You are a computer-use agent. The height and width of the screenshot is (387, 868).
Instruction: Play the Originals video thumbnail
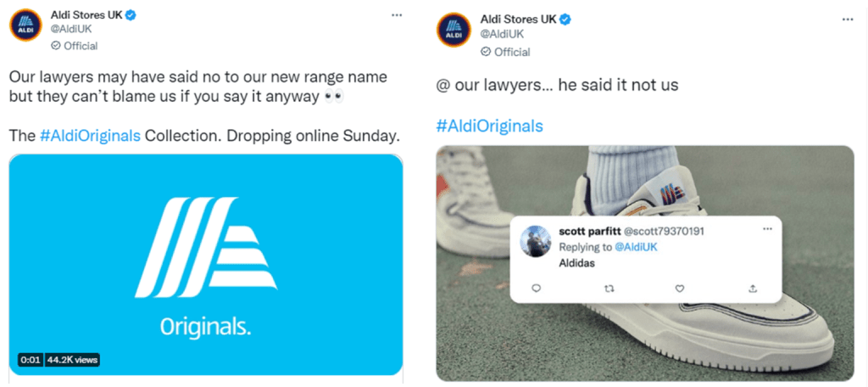tap(205, 265)
